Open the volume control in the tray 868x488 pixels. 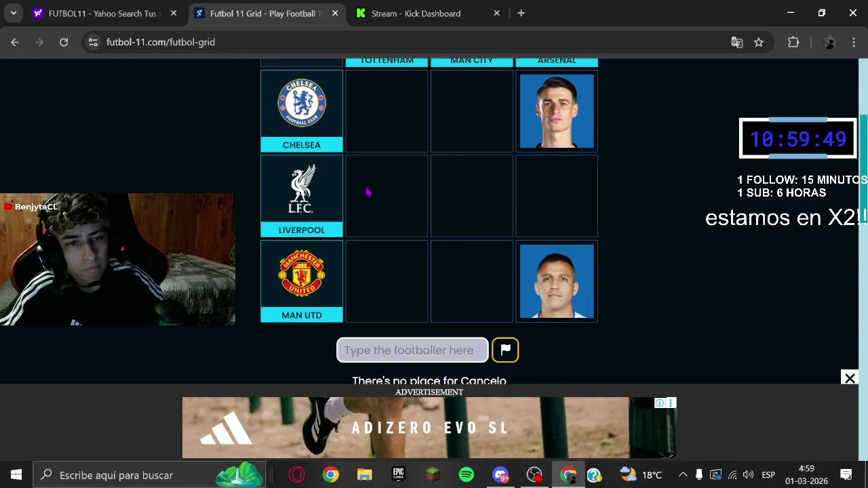(748, 475)
